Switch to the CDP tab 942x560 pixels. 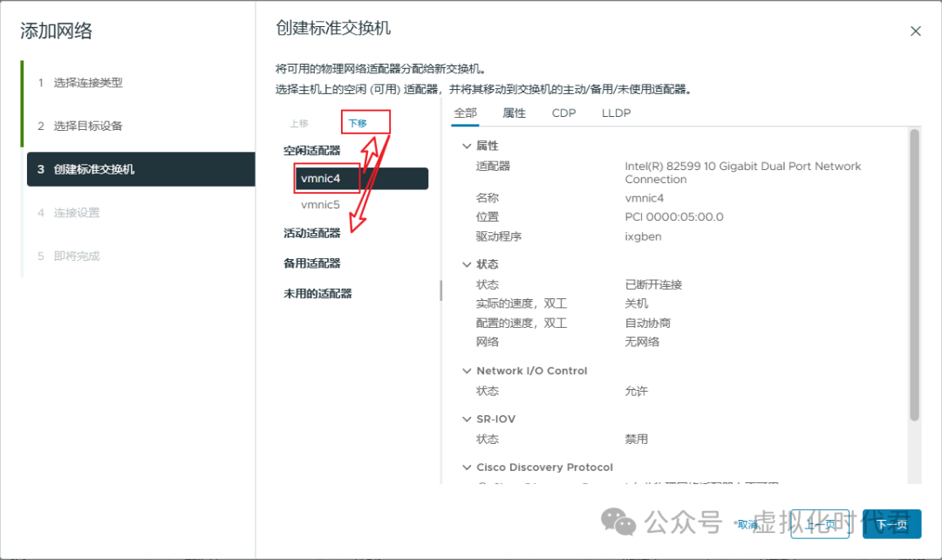coord(563,113)
